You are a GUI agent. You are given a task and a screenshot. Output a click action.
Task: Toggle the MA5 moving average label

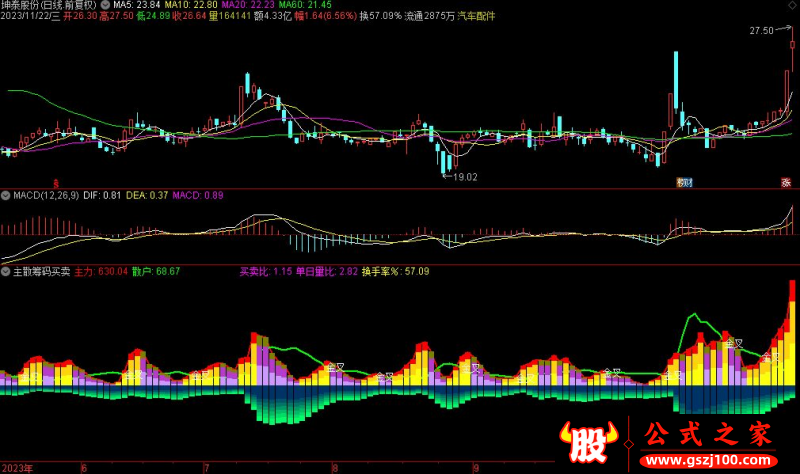click(x=137, y=5)
